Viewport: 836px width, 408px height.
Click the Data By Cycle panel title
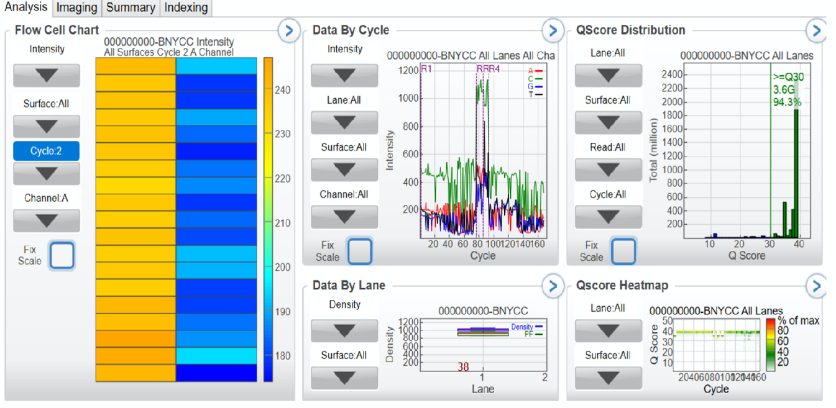tap(351, 30)
